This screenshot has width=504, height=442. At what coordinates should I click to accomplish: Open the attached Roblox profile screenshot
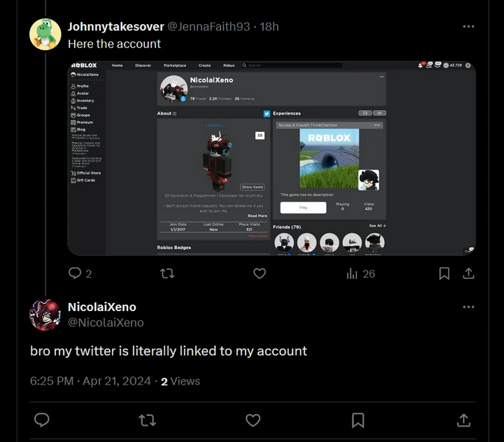pos(272,158)
